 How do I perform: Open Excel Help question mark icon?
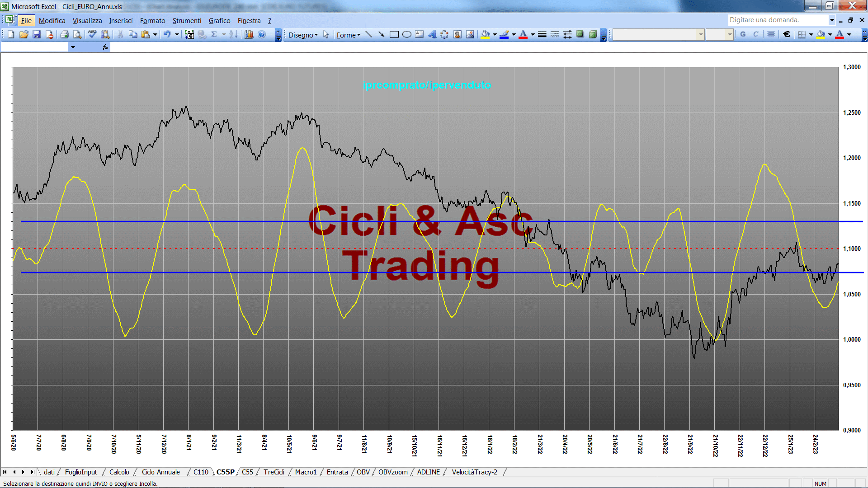(x=262, y=34)
